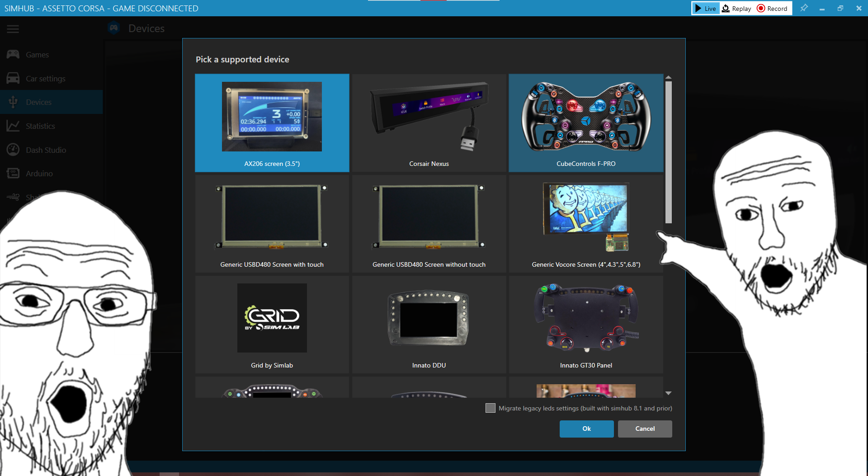
Task: Select the Corsair Nexus device
Action: pos(429,123)
